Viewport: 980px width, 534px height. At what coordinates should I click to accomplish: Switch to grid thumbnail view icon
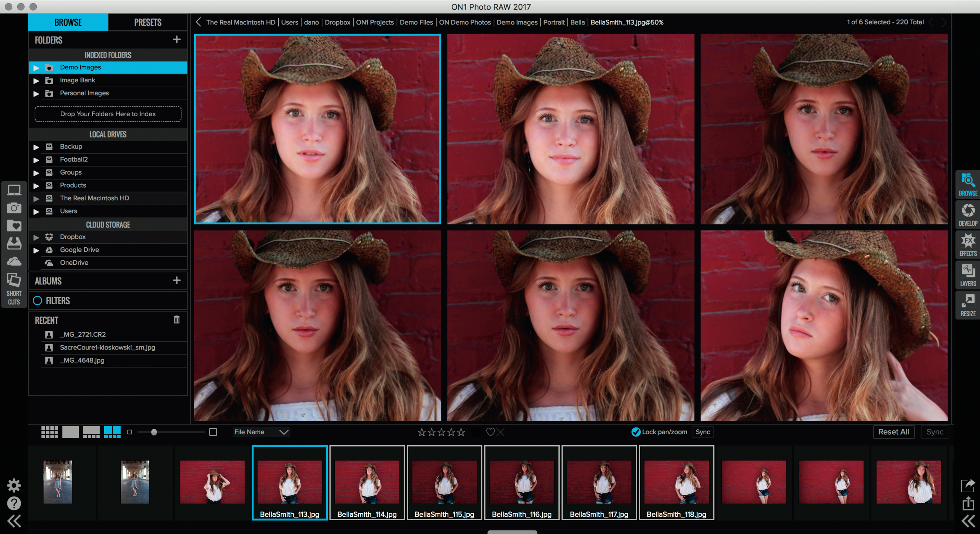pyautogui.click(x=49, y=432)
